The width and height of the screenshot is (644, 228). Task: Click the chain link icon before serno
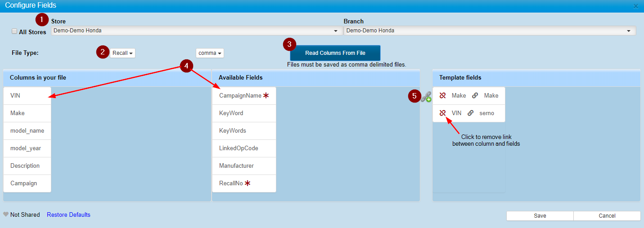point(470,113)
